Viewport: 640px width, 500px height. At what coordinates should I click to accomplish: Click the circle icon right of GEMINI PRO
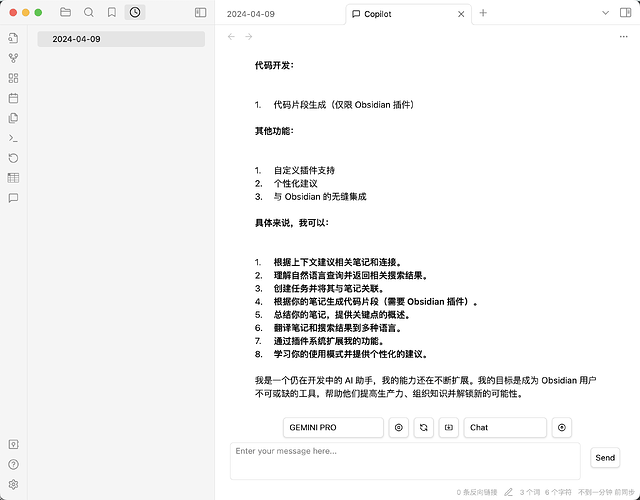398,427
